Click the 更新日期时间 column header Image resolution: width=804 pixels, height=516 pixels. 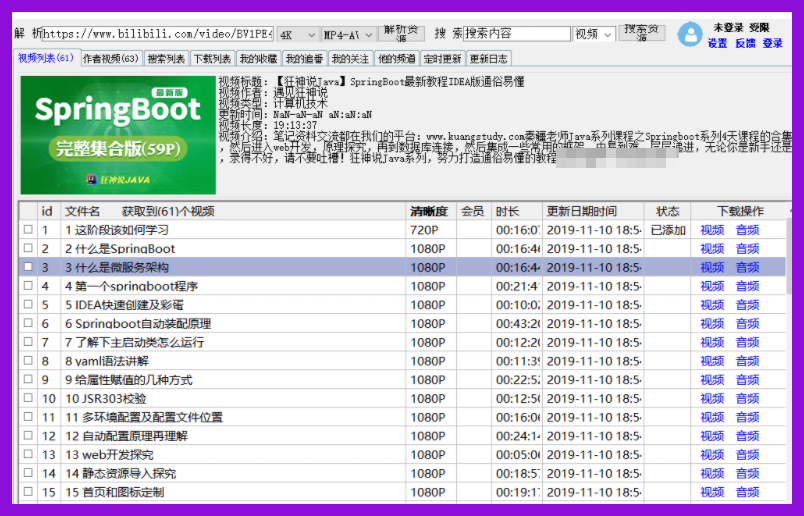pos(593,211)
